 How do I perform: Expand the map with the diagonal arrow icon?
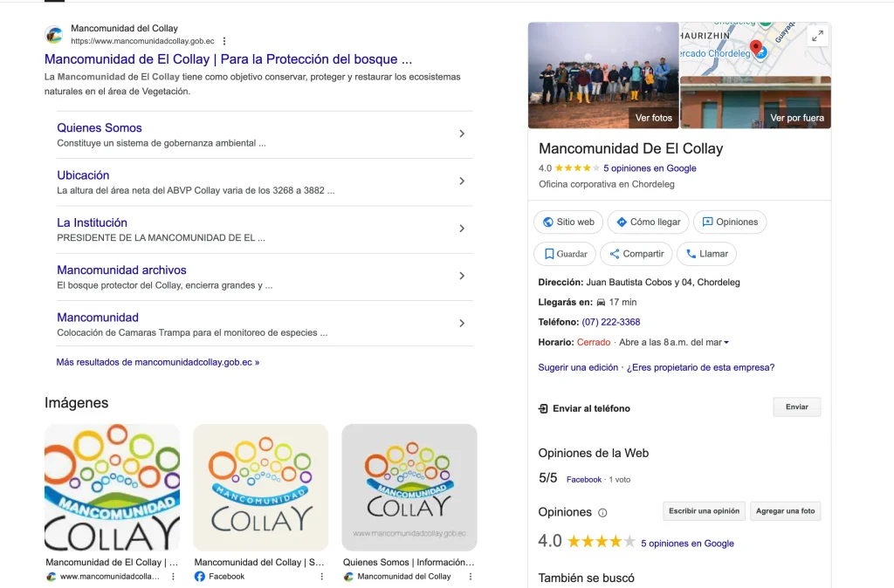coord(817,35)
